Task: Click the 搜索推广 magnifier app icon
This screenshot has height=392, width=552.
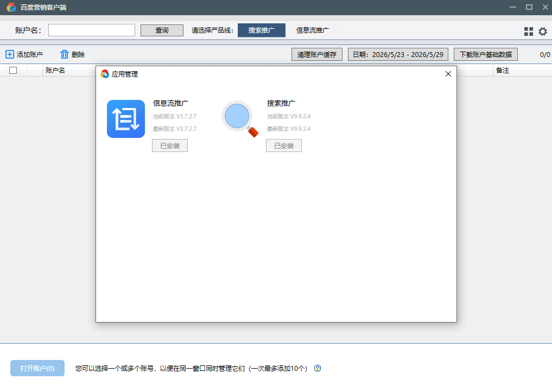Action: (240, 119)
